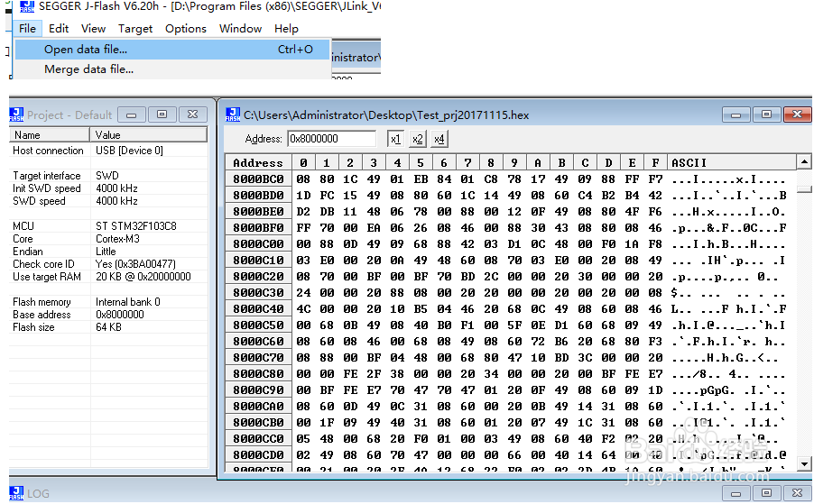814x504 pixels.
Task: Select the Init SWD speed row
Action: click(x=108, y=188)
